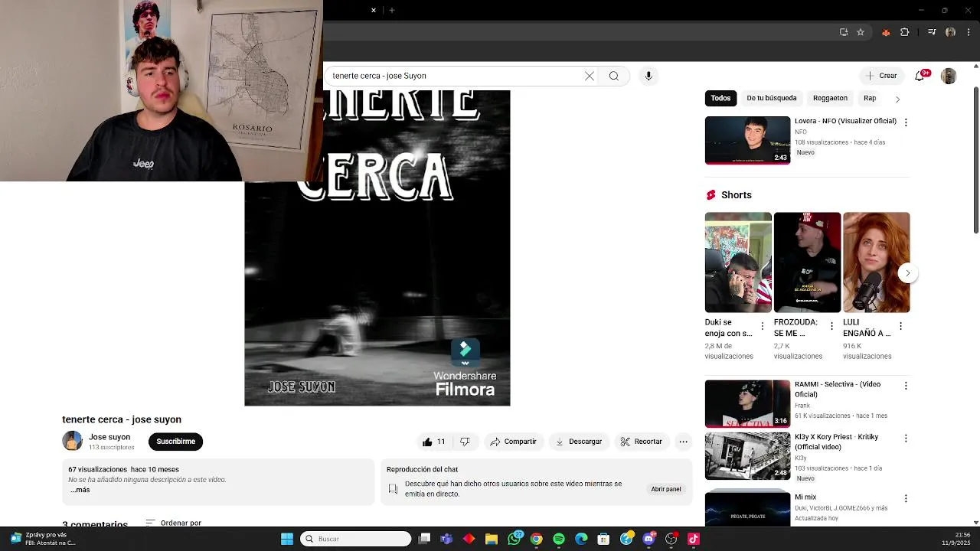Open Spotify from the taskbar

pos(559,539)
